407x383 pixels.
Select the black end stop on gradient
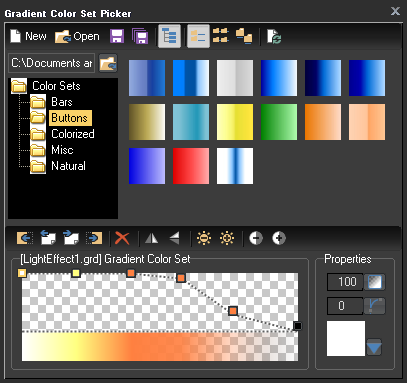pyautogui.click(x=298, y=326)
